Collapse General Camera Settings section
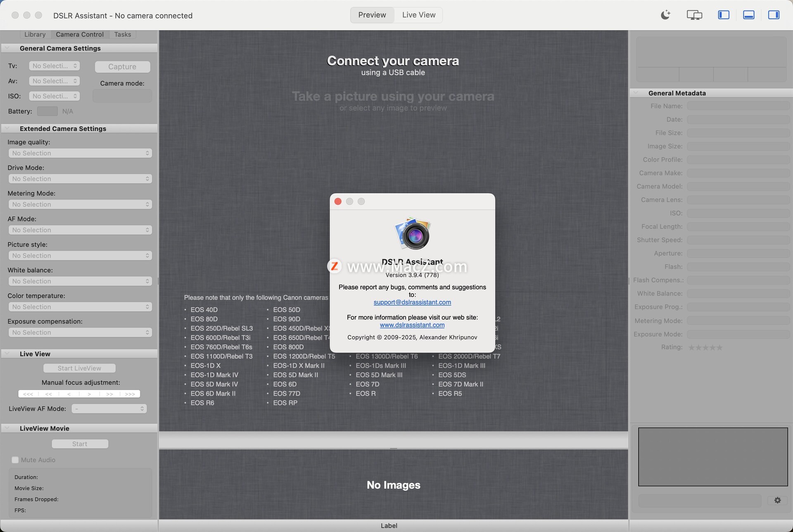 [x=7, y=48]
